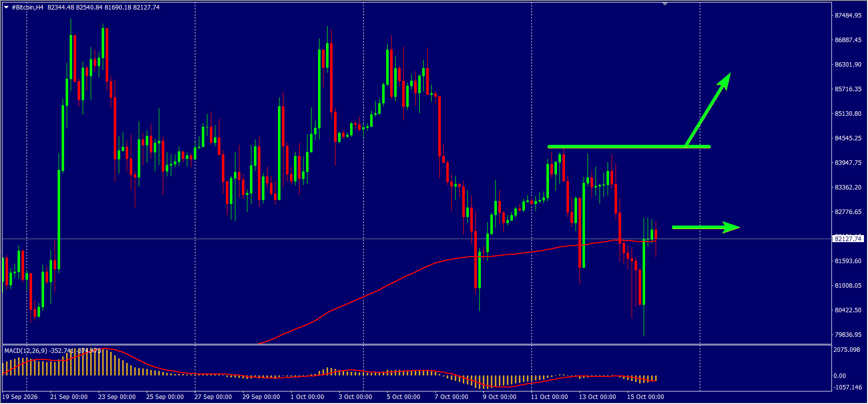Click the 86887.45 price axis label

click(848, 40)
